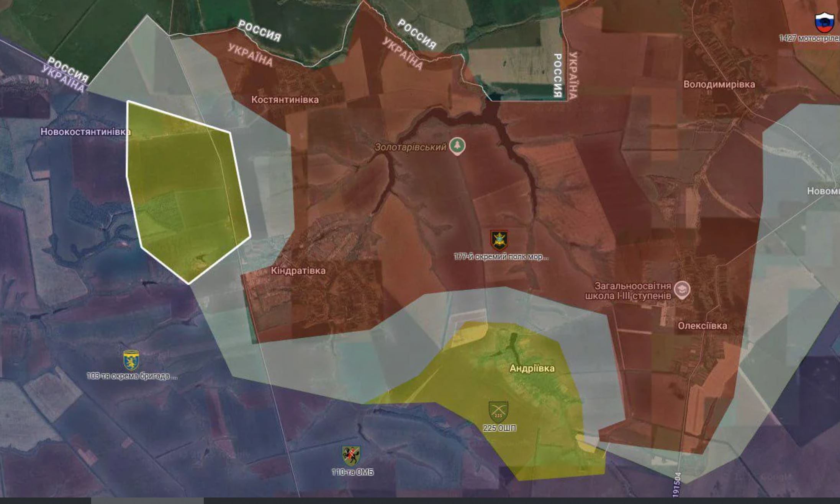Click the 103-тя окрема бригада shield icon
This screenshot has width=840, height=504.
[x=131, y=360]
